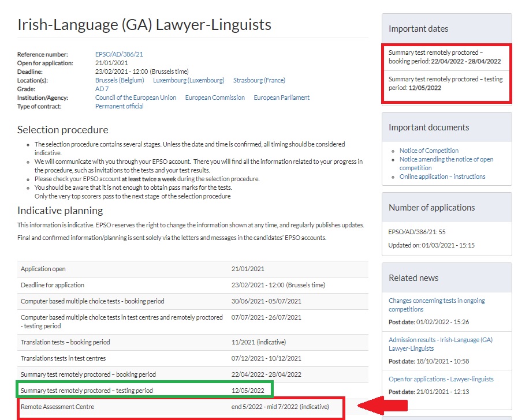The height and width of the screenshot is (420, 518).
Task: Open Notice amending the notice of open competition
Action: click(x=446, y=159)
